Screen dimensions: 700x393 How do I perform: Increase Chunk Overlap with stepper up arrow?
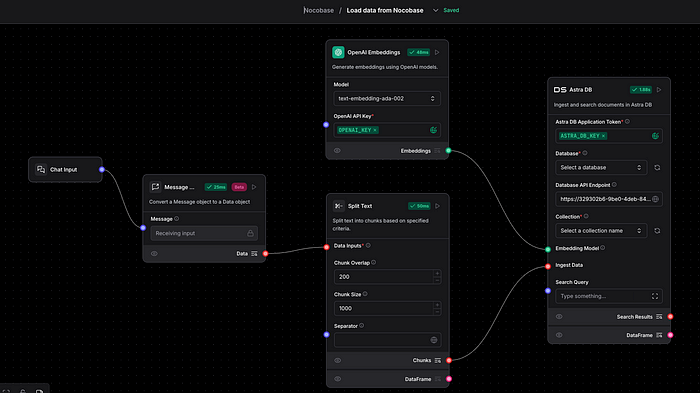coord(437,273)
